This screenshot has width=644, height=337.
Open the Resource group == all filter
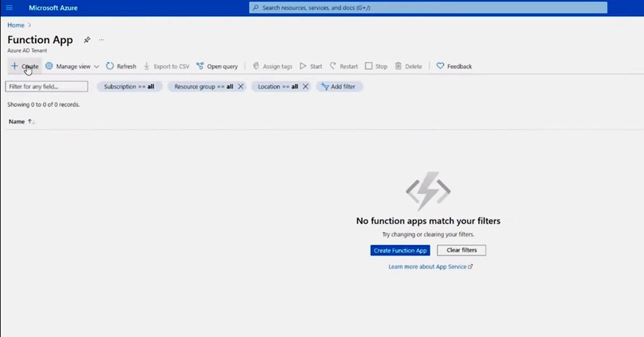(203, 86)
